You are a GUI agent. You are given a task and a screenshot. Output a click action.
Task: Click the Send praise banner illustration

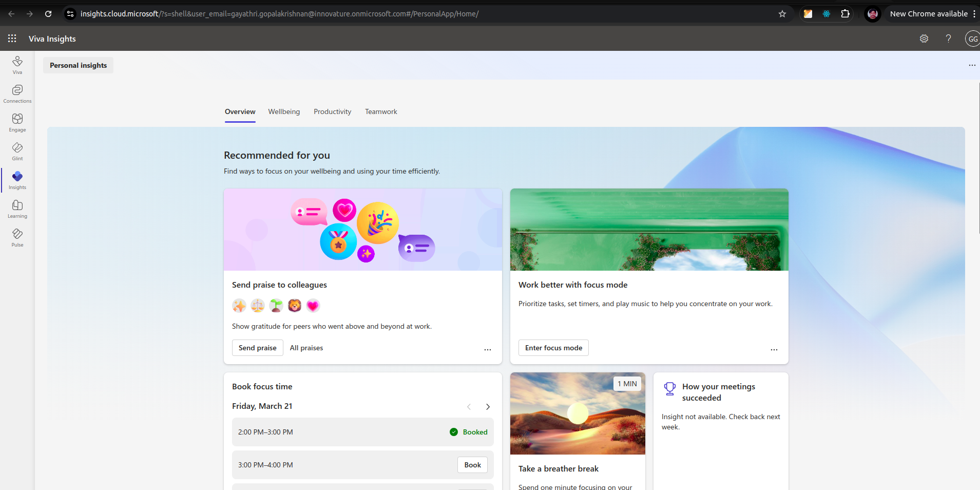tap(363, 230)
